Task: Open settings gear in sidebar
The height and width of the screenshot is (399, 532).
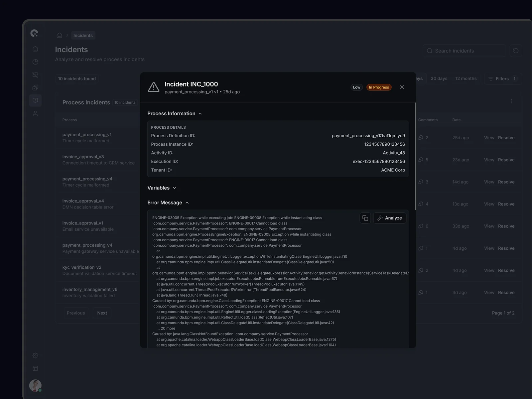Action: coord(35,355)
